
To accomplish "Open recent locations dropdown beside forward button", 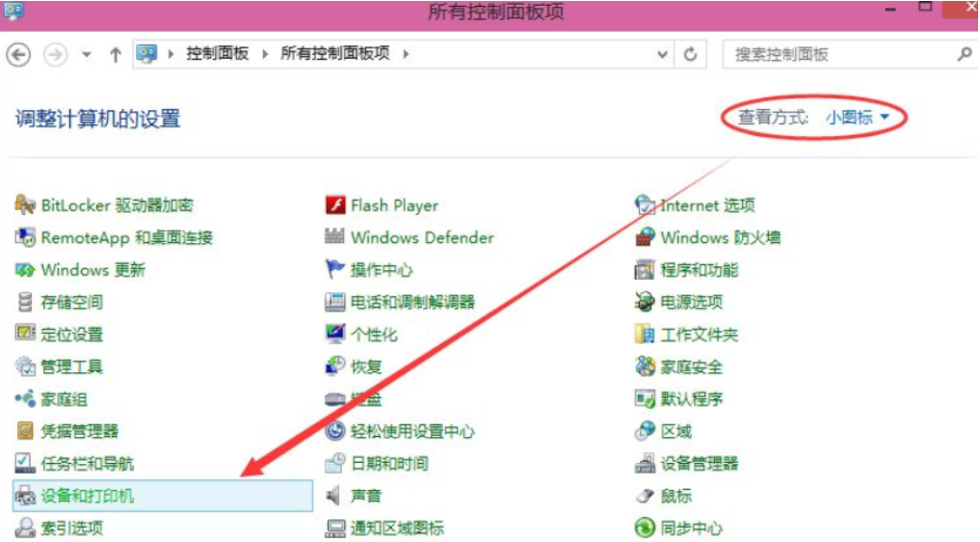I will 87,55.
